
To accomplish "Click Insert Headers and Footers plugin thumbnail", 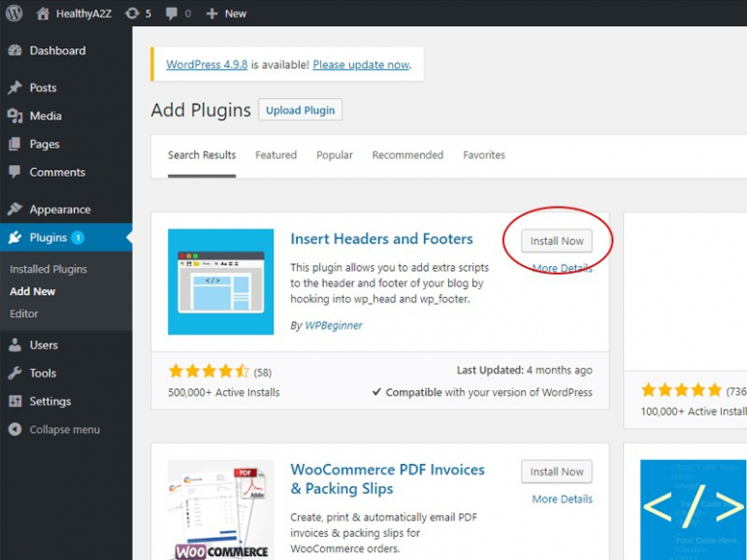I will tap(221, 281).
